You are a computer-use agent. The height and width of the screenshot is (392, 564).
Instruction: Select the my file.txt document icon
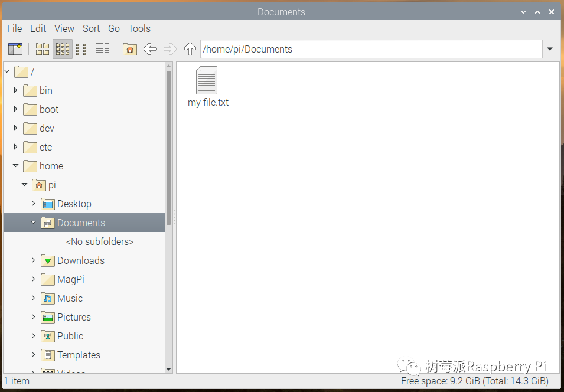click(x=207, y=80)
